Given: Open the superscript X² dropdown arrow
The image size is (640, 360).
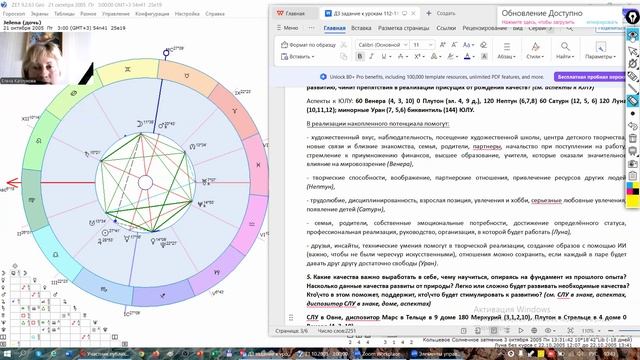Looking at the screenshot, I should click(x=424, y=57).
